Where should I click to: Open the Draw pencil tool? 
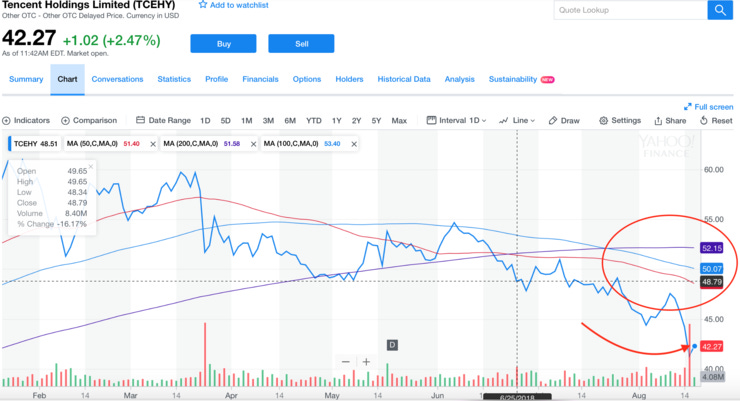point(564,120)
